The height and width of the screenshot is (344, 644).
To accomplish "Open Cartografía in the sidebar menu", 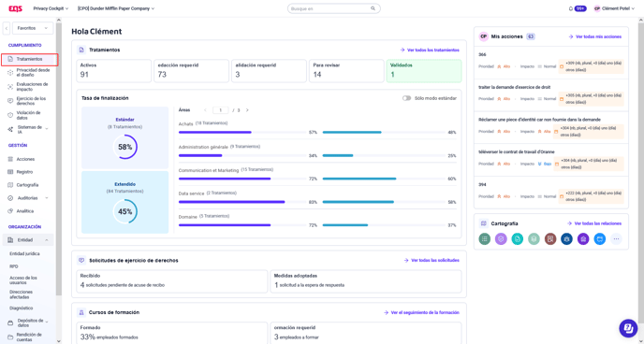I will pos(27,185).
